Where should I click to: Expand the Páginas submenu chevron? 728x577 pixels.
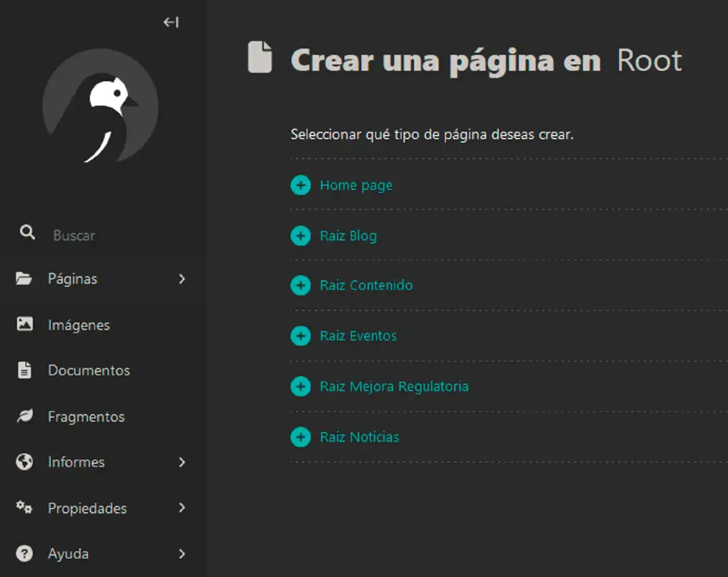coord(181,279)
